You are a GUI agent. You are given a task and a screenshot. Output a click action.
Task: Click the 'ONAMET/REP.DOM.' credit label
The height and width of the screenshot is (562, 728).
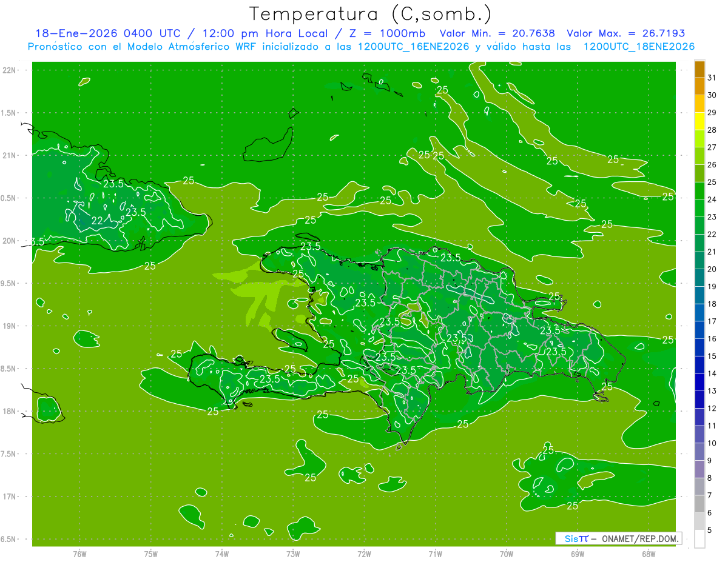tap(639, 538)
